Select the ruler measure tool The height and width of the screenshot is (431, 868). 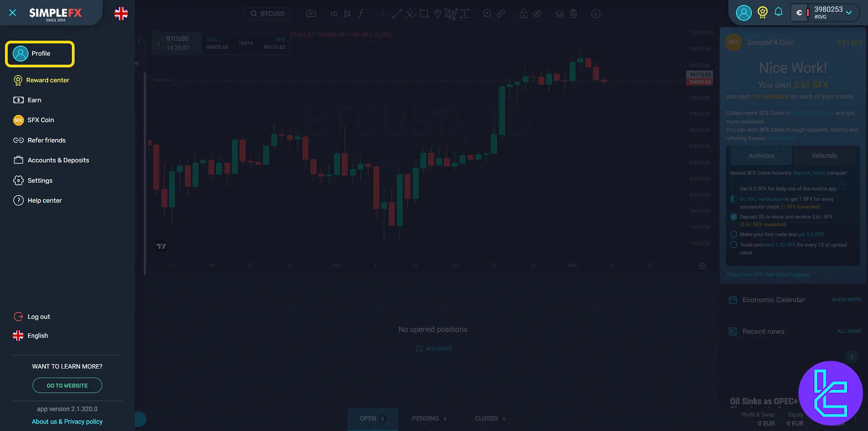pos(501,14)
